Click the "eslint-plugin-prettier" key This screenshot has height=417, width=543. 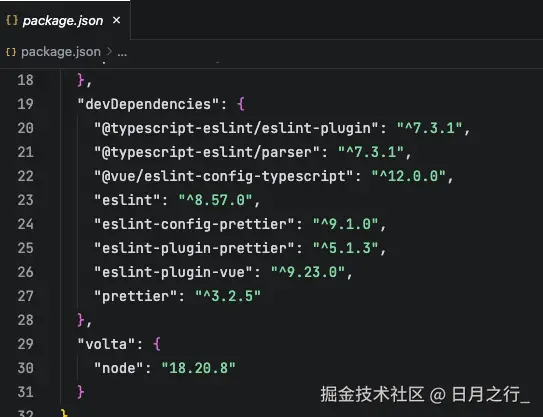(x=194, y=248)
